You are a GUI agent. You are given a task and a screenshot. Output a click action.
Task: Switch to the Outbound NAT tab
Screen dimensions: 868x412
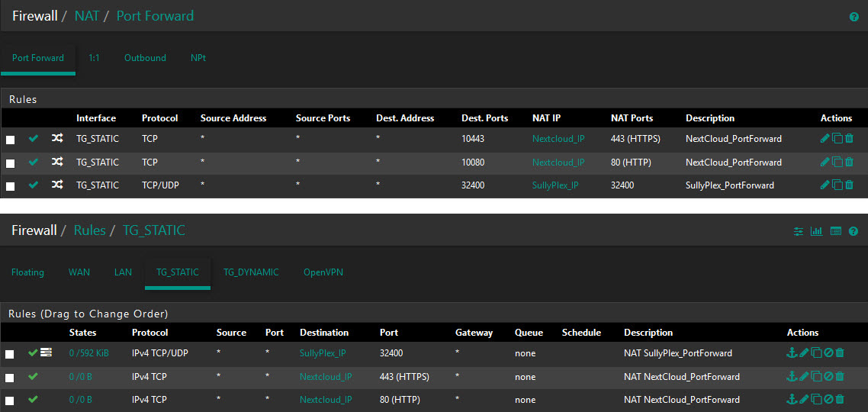pyautogui.click(x=145, y=58)
